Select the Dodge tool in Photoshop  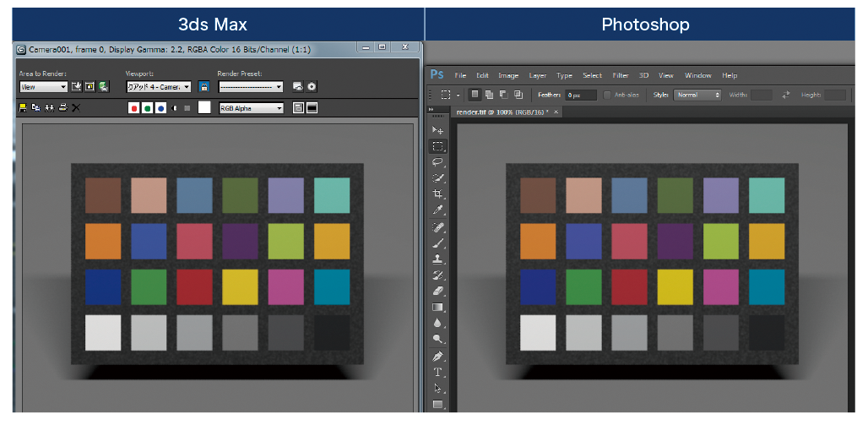click(x=438, y=339)
